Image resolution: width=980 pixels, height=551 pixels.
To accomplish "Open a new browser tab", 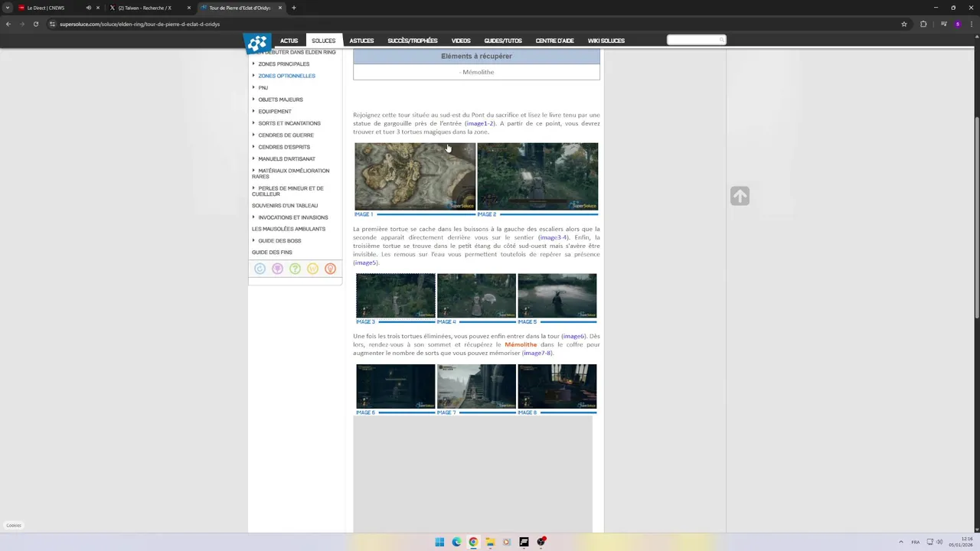I will click(x=293, y=8).
